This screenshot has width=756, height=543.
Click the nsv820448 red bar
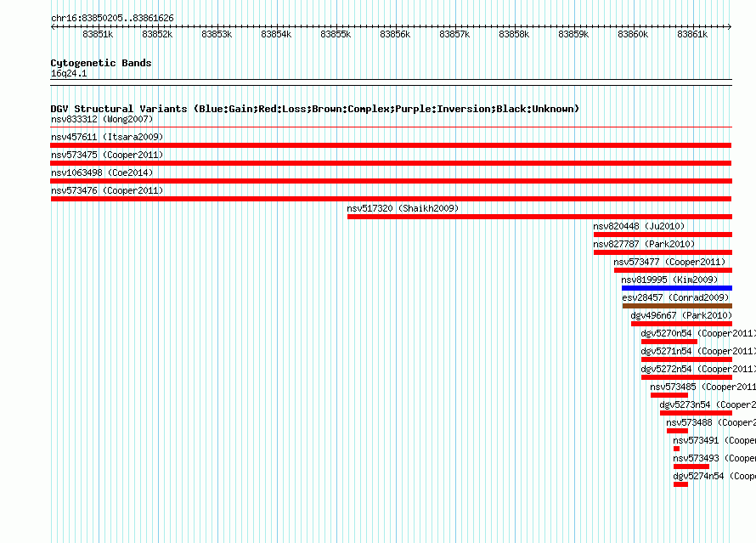point(663,235)
